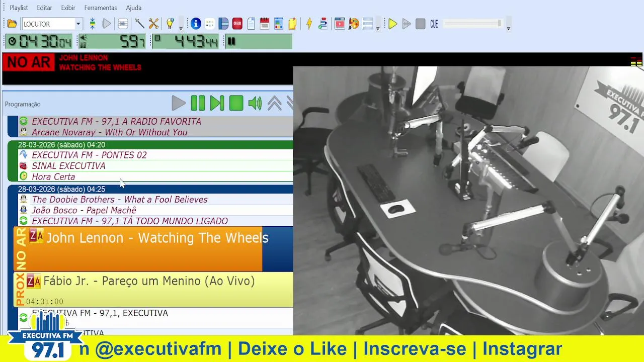
Task: Select the SINAL EXECUTIVA row
Action: [155, 166]
